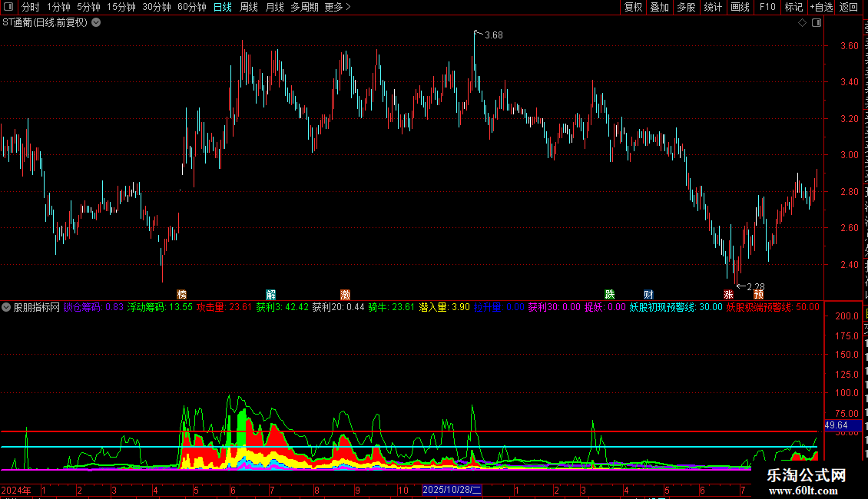This screenshot has height=499, width=868.
Task: Click the 获利30: 0.00 value
Action: [x=554, y=307]
